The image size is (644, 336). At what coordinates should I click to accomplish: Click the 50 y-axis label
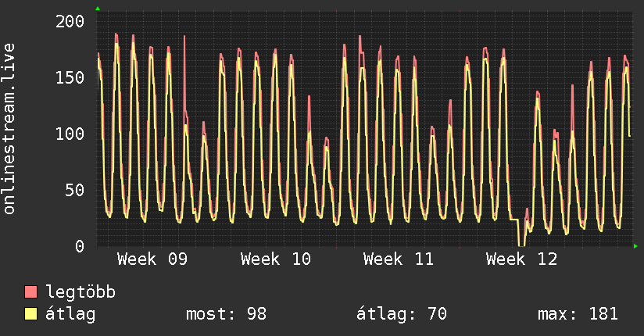pos(75,190)
